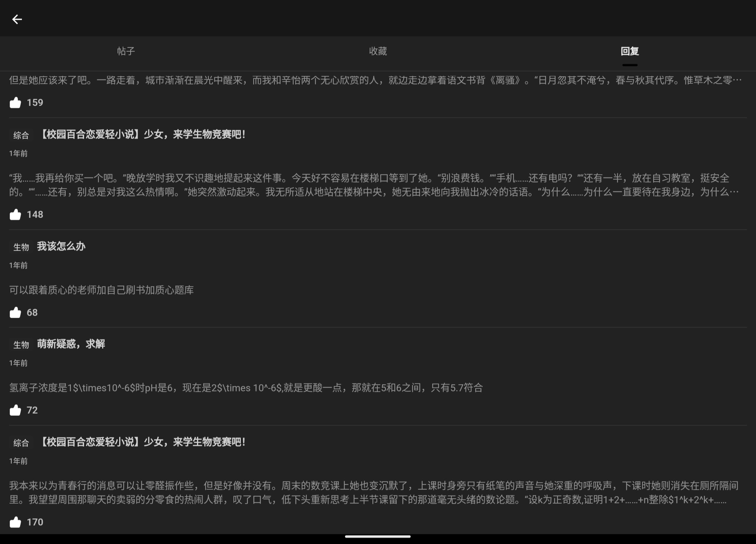The image size is (756, 544).
Task: Open the post 萌新疑惑，求解
Action: pyautogui.click(x=71, y=344)
